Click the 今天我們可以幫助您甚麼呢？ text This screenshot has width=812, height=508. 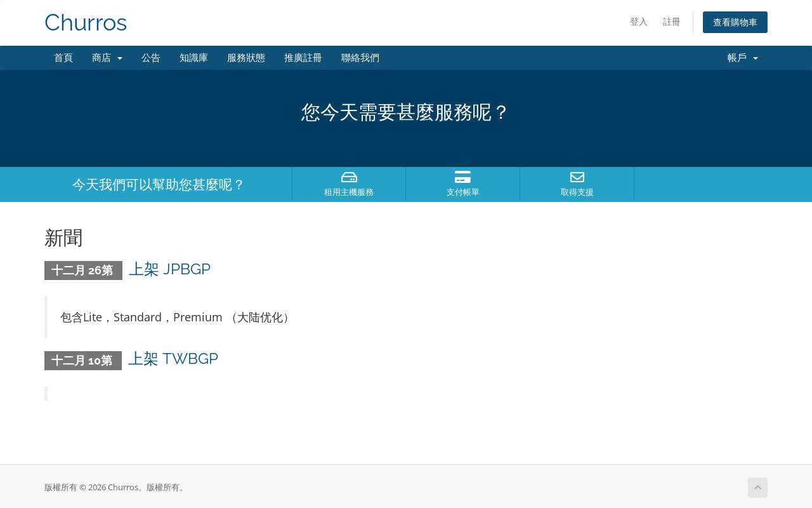tap(159, 185)
